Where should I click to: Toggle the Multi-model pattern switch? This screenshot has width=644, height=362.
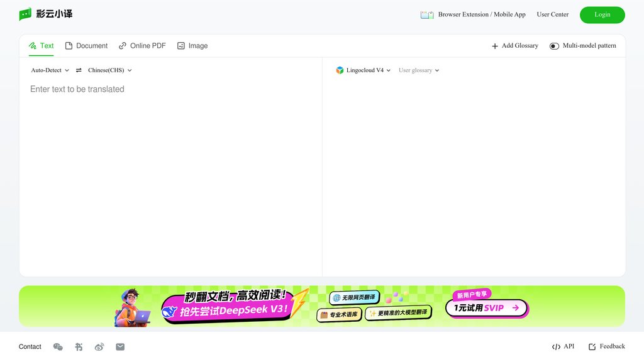coord(554,46)
